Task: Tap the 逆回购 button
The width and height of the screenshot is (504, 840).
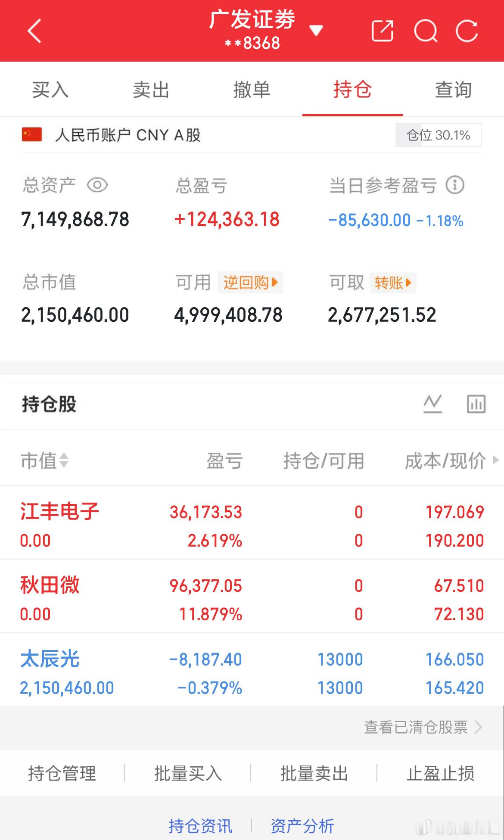Action: [250, 283]
